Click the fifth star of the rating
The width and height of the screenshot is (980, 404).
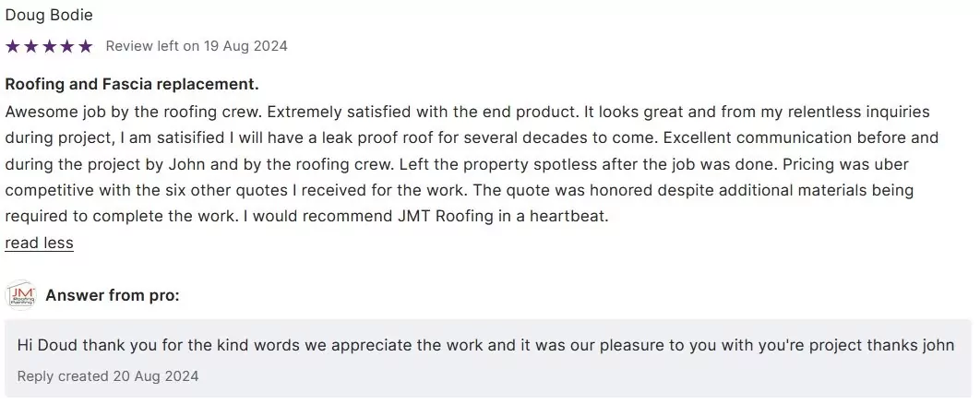pos(86,46)
